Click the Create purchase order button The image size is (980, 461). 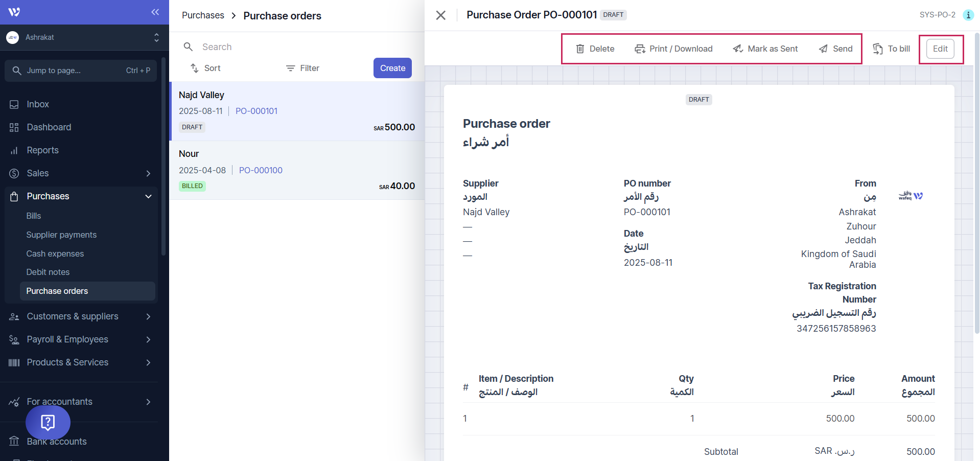pos(392,68)
